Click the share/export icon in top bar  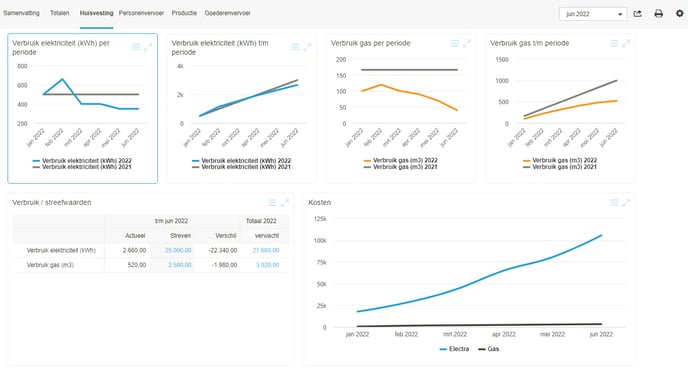pos(638,14)
